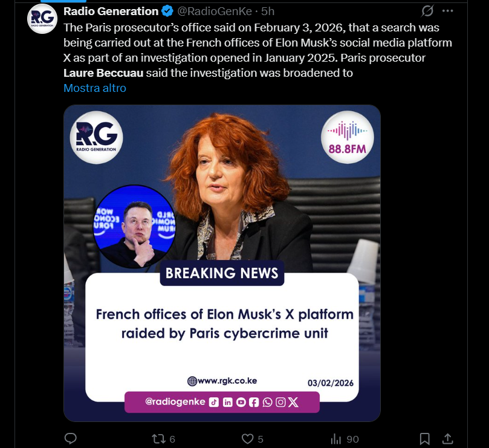The width and height of the screenshot is (489, 448).
Task: Open the 5h post timestamp
Action: tap(268, 11)
